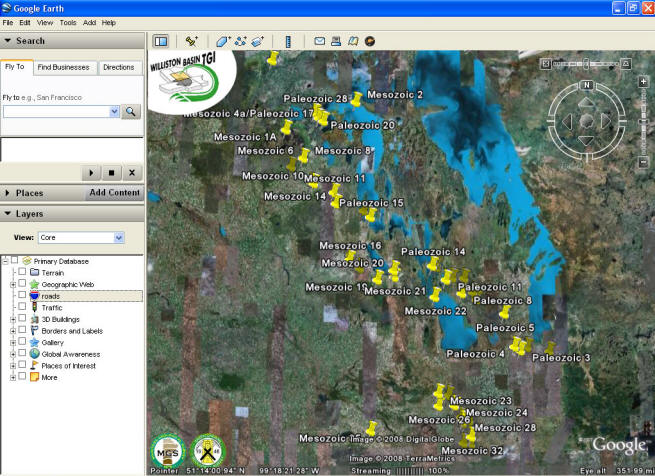The image size is (655, 476).
Task: Switch to the Directions tab
Action: coord(118,68)
